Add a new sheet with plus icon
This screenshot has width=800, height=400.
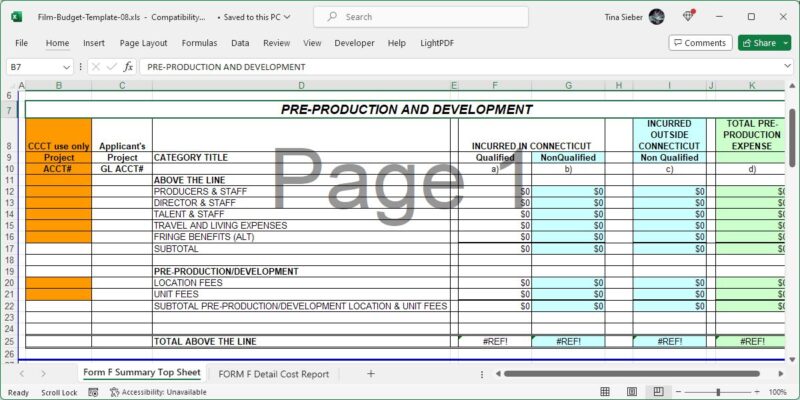tap(371, 373)
